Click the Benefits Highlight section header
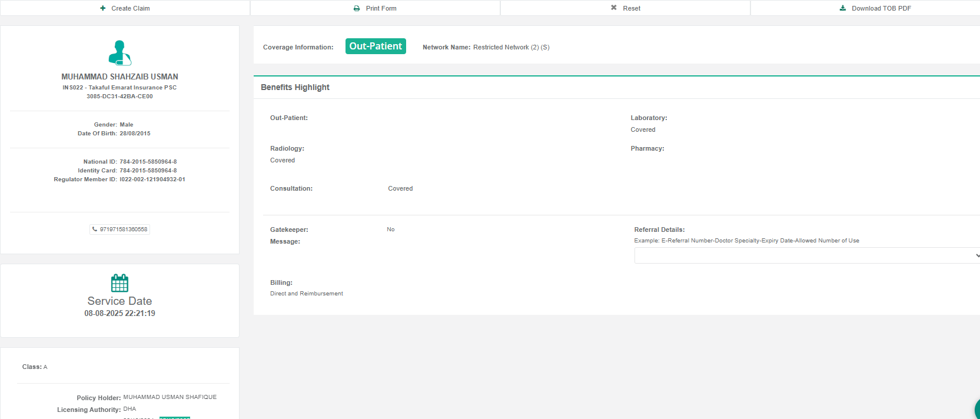The height and width of the screenshot is (419, 980). coord(295,87)
